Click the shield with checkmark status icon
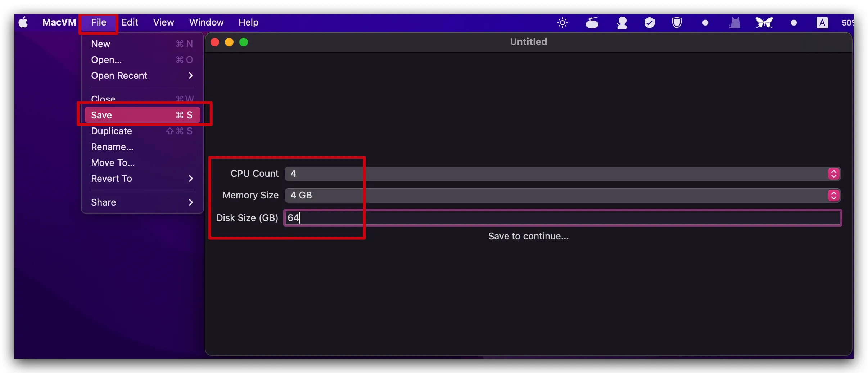The image size is (868, 373). 649,23
